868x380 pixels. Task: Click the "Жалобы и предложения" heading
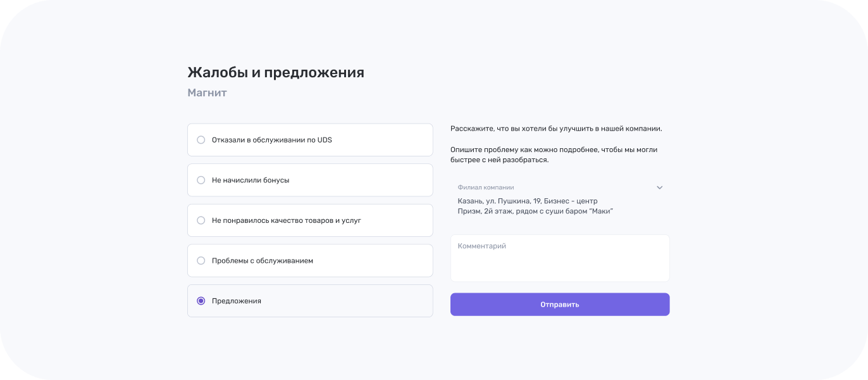[275, 72]
